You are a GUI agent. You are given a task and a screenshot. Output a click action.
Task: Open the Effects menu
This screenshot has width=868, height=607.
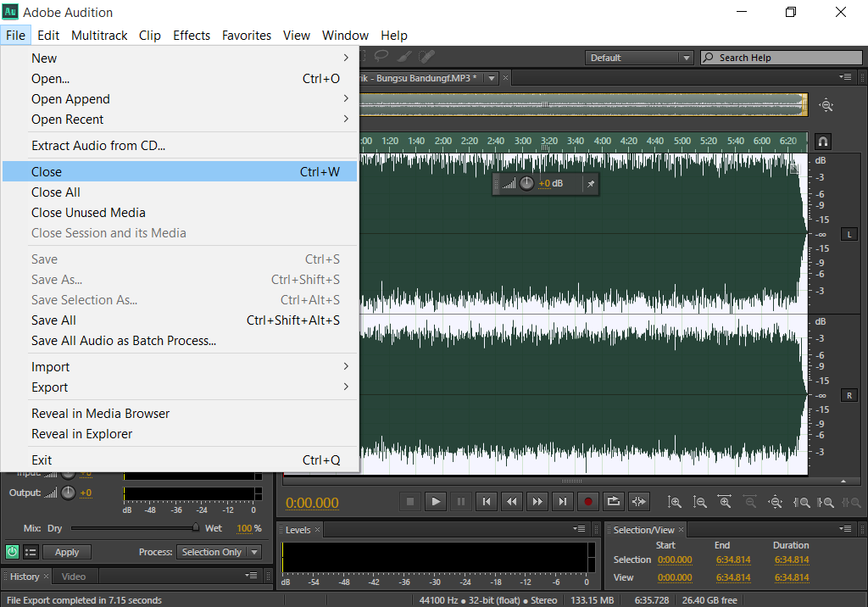[192, 36]
